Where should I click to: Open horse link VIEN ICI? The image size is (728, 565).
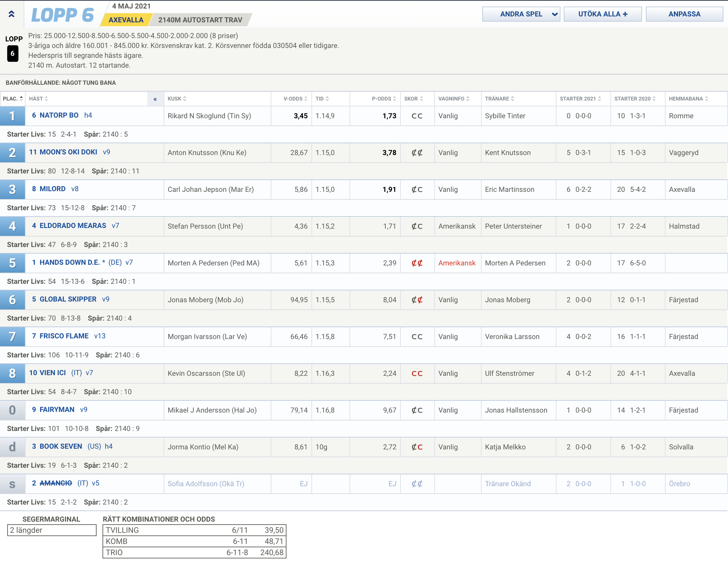pos(53,373)
